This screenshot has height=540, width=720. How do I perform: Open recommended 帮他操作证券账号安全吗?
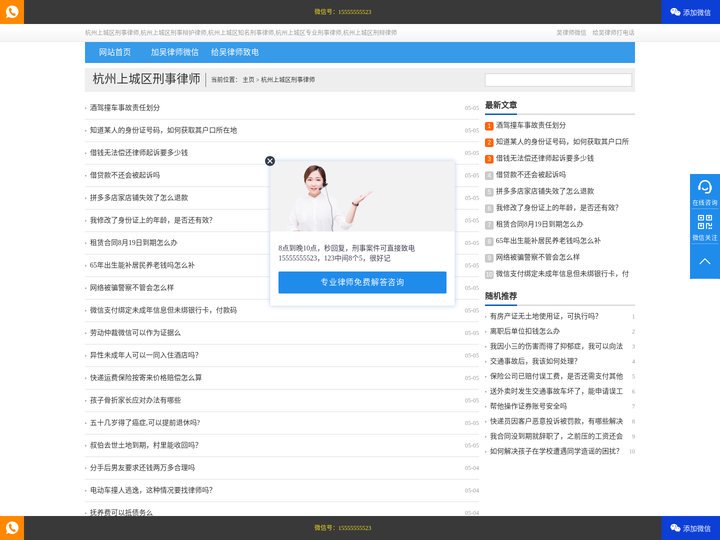(x=528, y=406)
